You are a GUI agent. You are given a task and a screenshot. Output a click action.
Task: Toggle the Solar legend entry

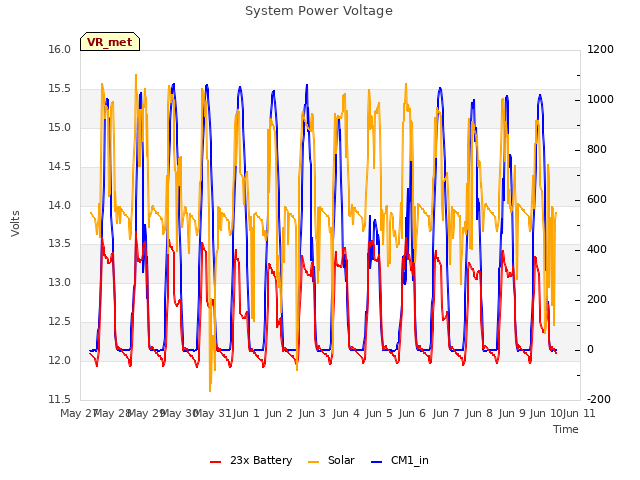pyautogui.click(x=331, y=460)
